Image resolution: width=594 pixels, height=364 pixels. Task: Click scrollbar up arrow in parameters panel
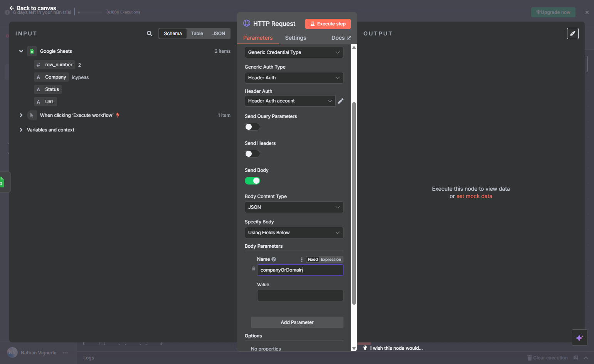click(354, 47)
